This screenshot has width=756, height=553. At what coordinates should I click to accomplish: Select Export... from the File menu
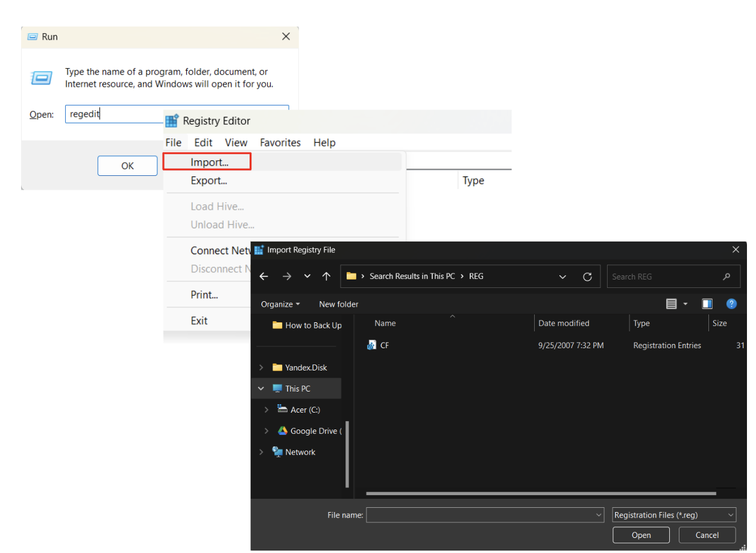[x=208, y=180]
